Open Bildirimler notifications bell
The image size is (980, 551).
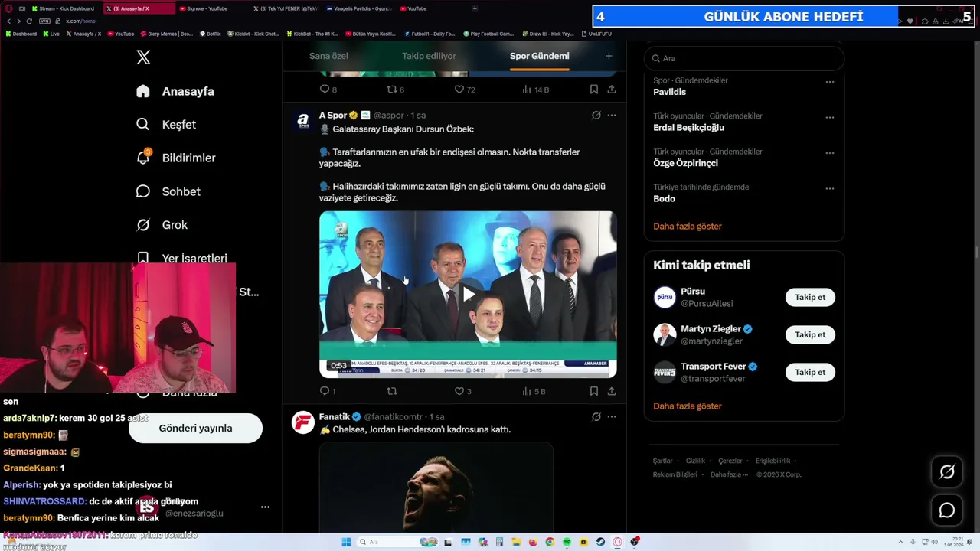(175, 158)
